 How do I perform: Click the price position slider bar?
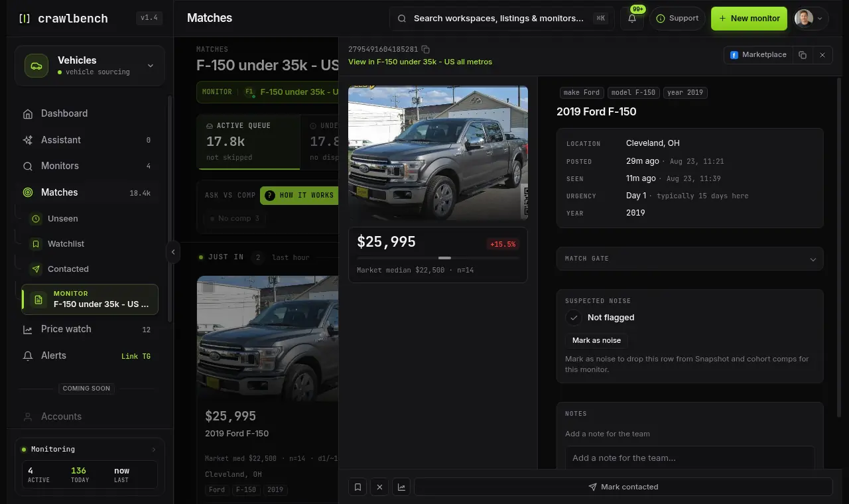pos(438,257)
